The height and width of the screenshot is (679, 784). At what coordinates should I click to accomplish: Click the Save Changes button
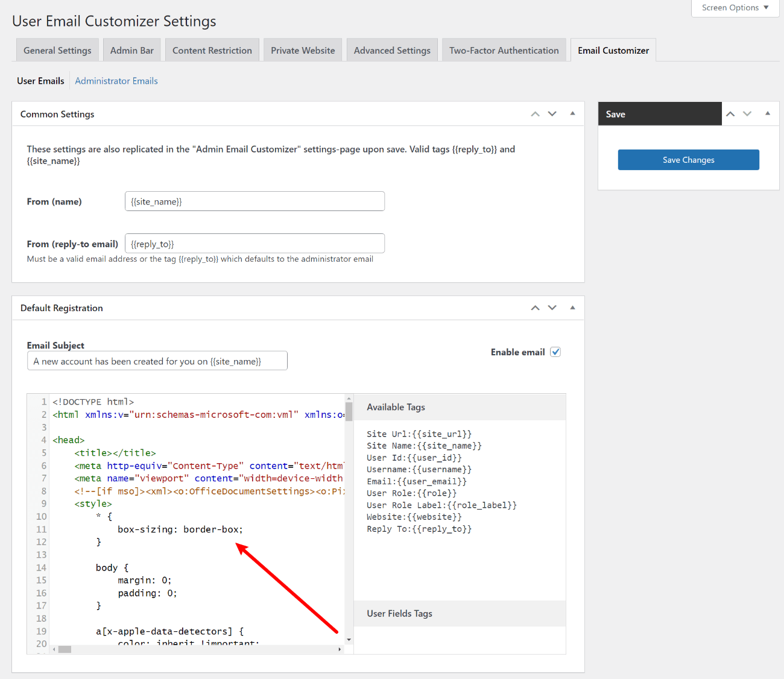click(688, 160)
